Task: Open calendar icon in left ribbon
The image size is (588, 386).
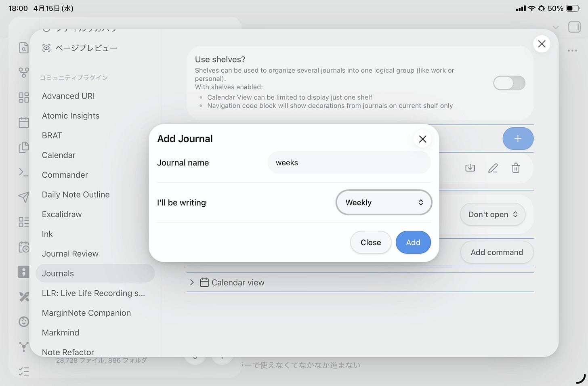Action: click(x=24, y=122)
